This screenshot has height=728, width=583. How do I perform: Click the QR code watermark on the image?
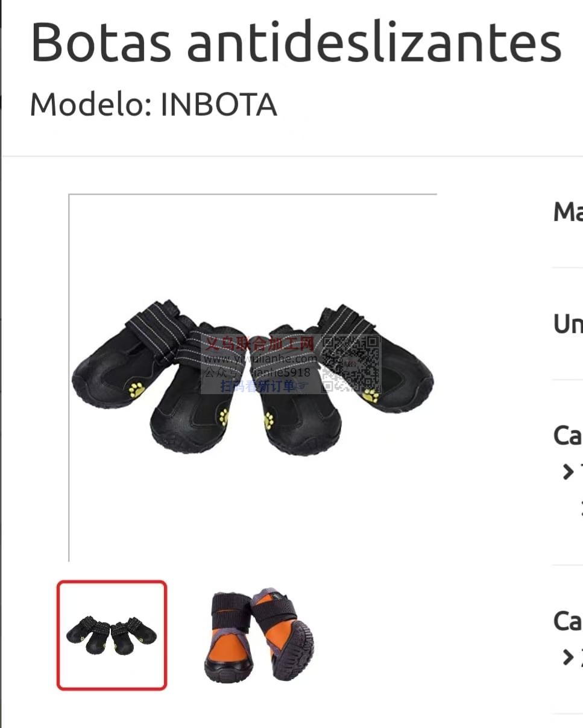[x=350, y=364]
